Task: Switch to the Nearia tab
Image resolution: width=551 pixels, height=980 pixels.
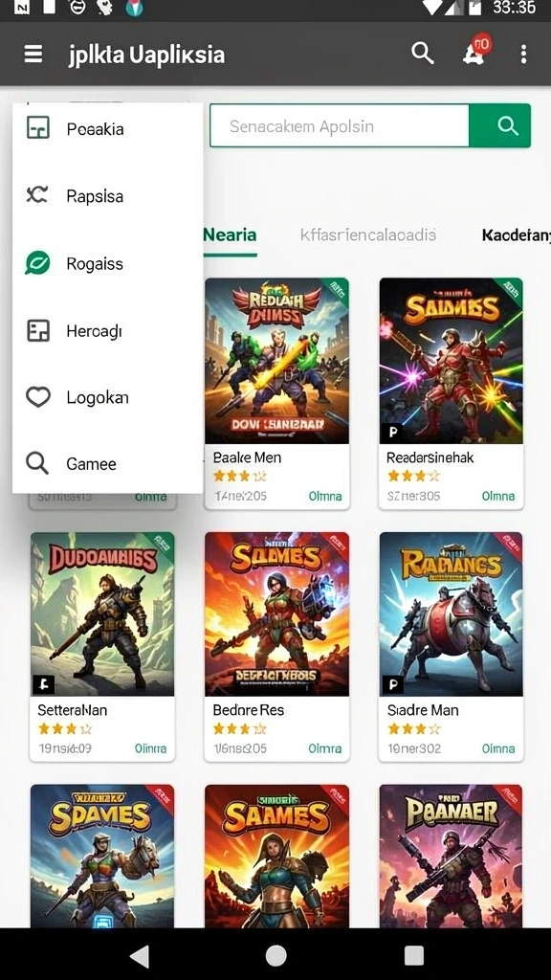Action: coord(230,235)
